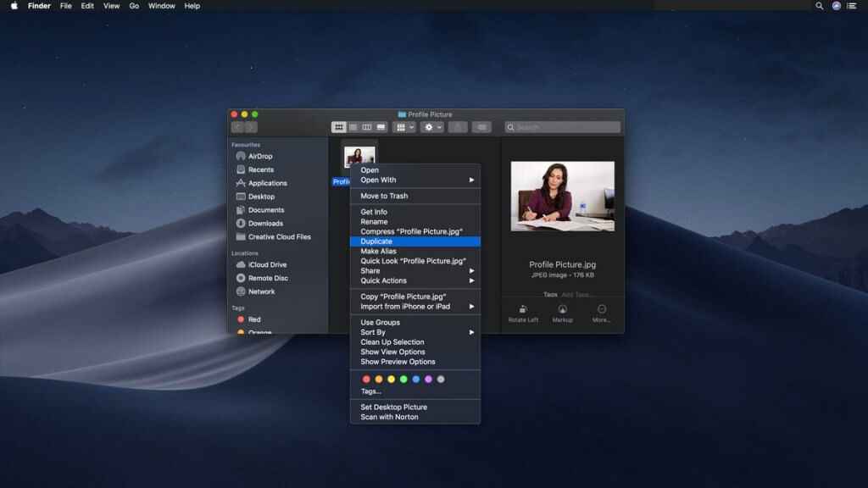Apply the green tag color dot
Viewport: 868px width, 488px height.
point(403,379)
